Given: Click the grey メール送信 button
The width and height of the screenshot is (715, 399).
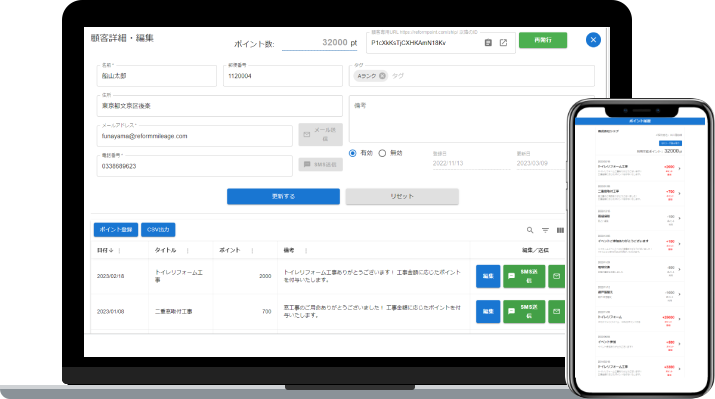Looking at the screenshot, I should point(321,135).
